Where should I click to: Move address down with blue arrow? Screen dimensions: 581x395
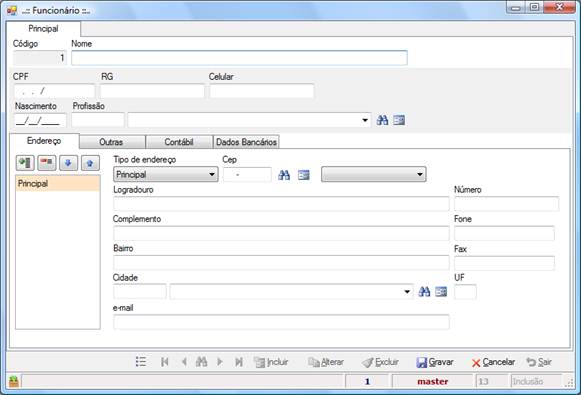click(68, 163)
